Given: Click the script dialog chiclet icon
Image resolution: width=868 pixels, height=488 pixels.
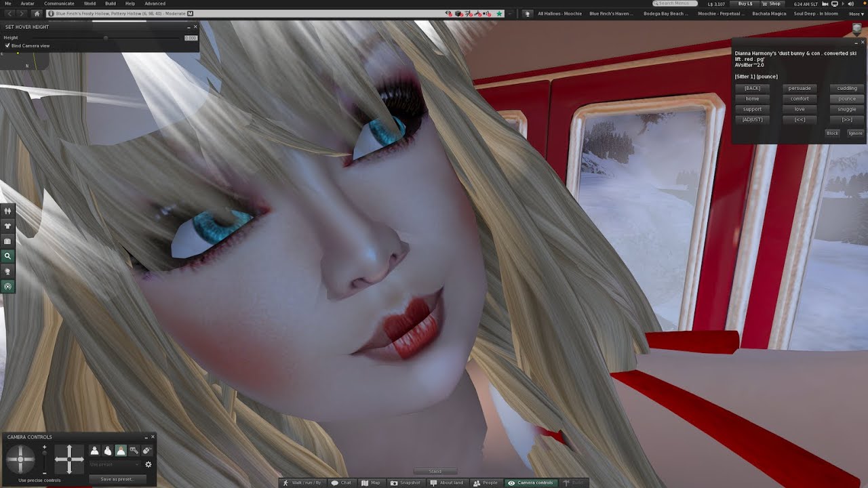Looking at the screenshot, I should click(858, 28).
